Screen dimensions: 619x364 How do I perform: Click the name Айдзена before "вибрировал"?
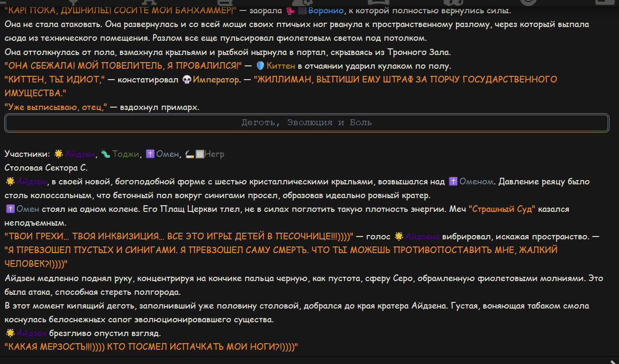[x=423, y=237]
